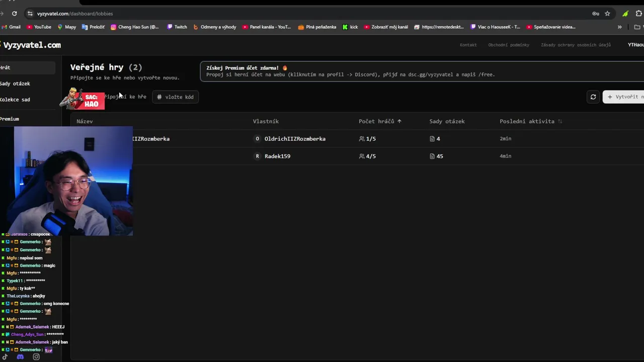Select owner name Radek159

click(x=277, y=156)
